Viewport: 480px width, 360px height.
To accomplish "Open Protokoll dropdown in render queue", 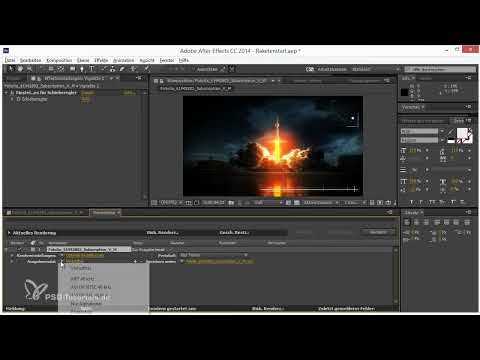I will [214, 255].
